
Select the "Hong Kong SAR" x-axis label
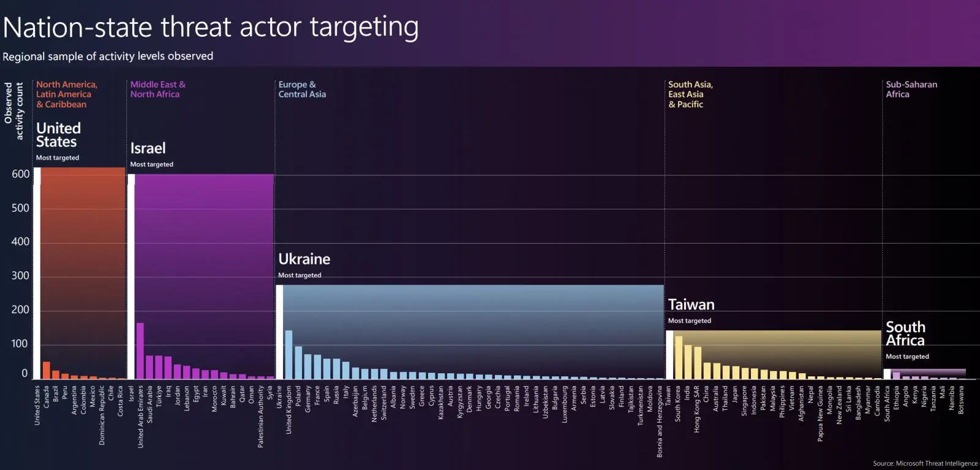click(x=696, y=409)
